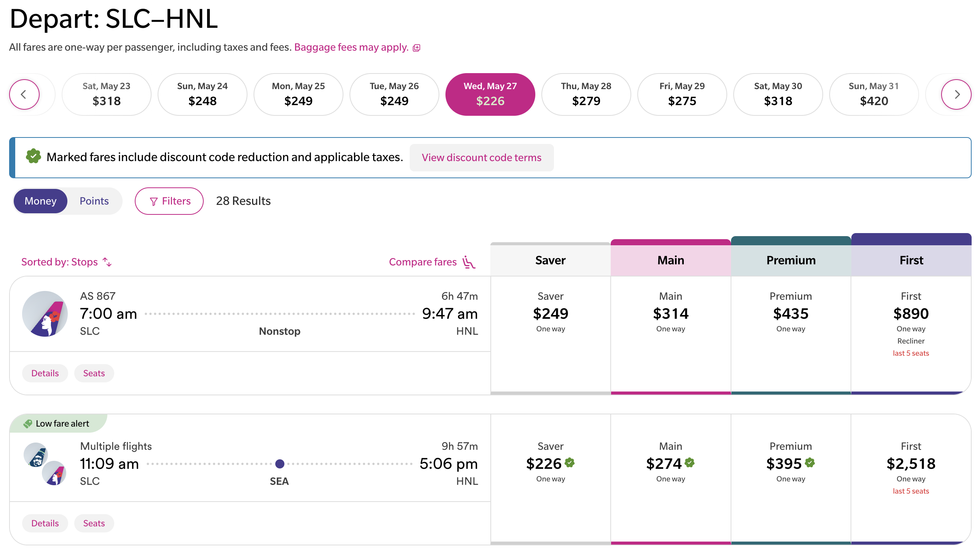Switch fare display to Points
Image resolution: width=980 pixels, height=553 pixels.
[94, 201]
